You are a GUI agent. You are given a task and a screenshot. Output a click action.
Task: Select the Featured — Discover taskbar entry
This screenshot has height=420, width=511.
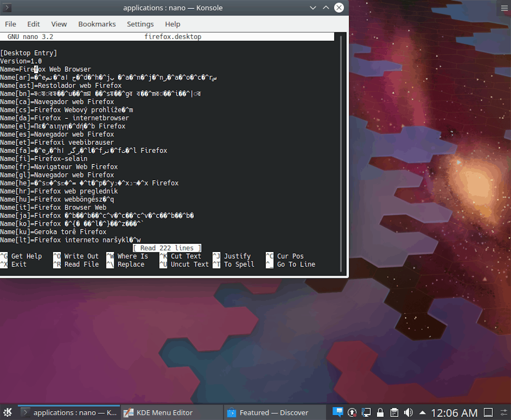coord(275,412)
